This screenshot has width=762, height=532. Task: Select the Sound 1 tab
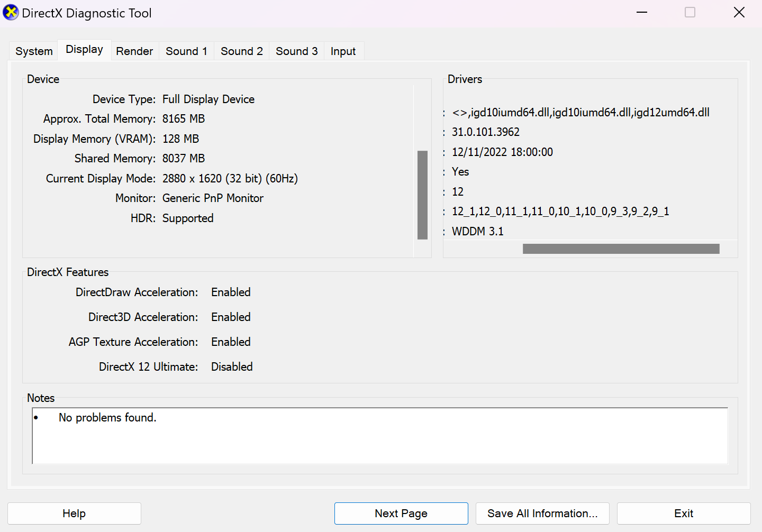pyautogui.click(x=186, y=51)
